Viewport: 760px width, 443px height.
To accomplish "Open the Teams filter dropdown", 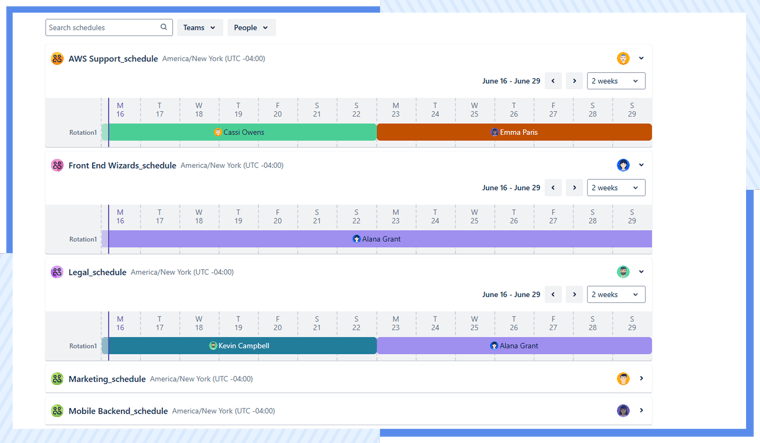I will (200, 28).
